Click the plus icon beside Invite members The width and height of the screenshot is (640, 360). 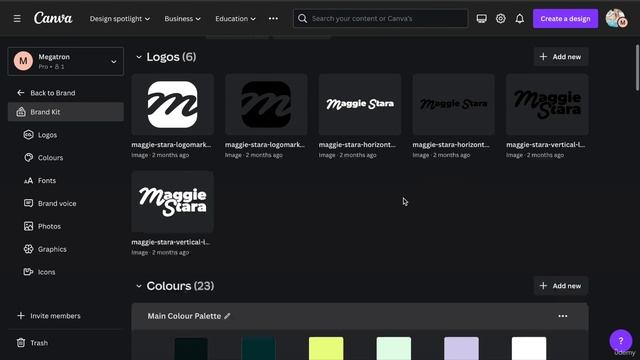[21, 316]
